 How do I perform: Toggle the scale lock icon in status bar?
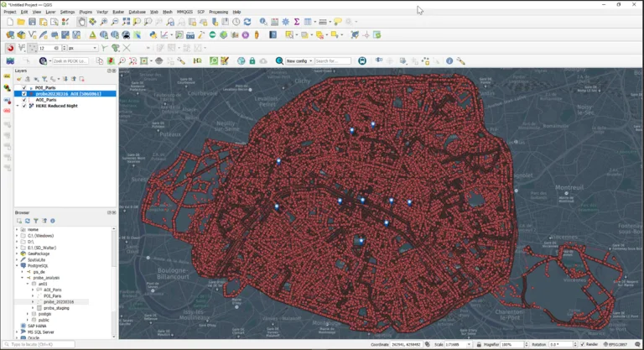coord(479,344)
